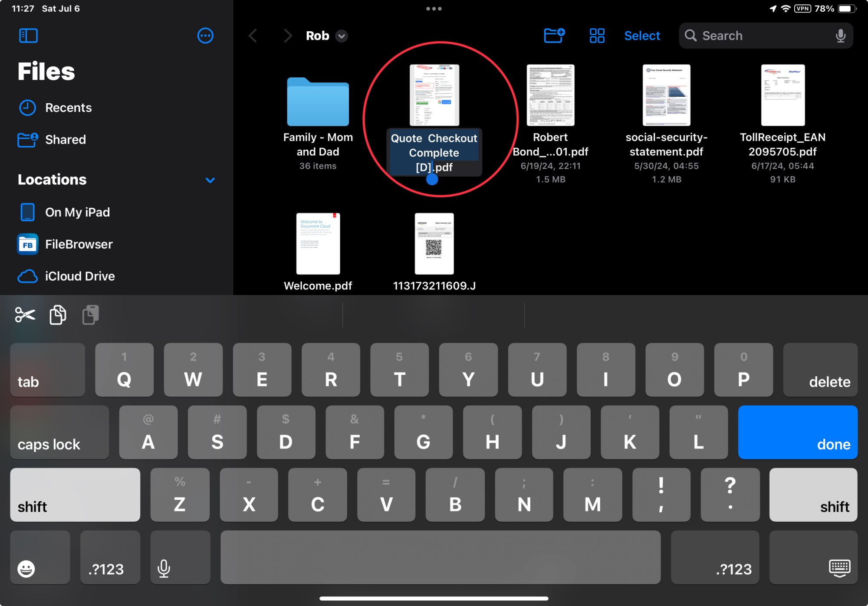Toggle the left shift key
This screenshot has width=868, height=606.
pyautogui.click(x=75, y=495)
